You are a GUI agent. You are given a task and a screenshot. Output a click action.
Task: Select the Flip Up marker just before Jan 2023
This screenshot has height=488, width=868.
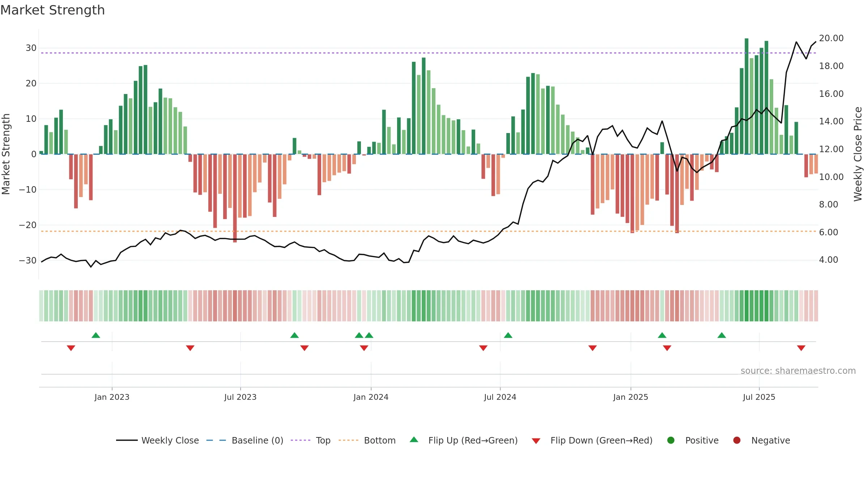click(x=96, y=335)
